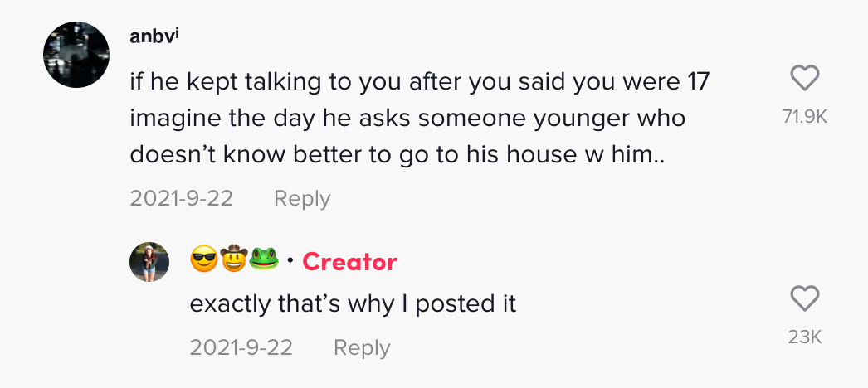The width and height of the screenshot is (868, 388).
Task: Click the 71.9K like count
Action: tap(805, 117)
